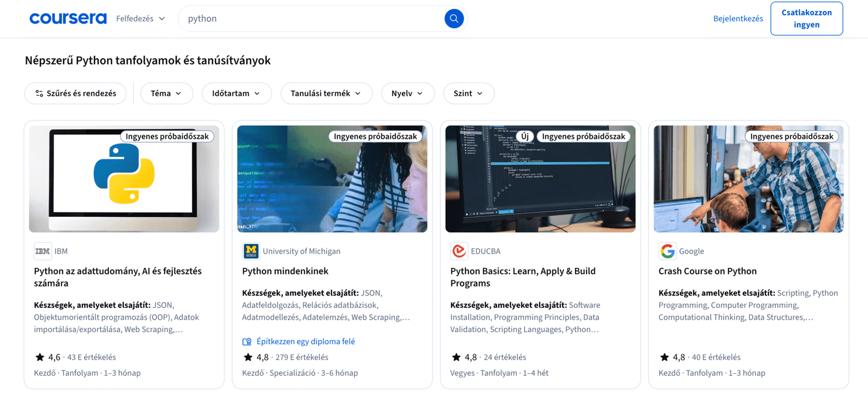The height and width of the screenshot is (397, 868).
Task: Click the Crash Course on Python thumbnail
Action: tap(749, 179)
